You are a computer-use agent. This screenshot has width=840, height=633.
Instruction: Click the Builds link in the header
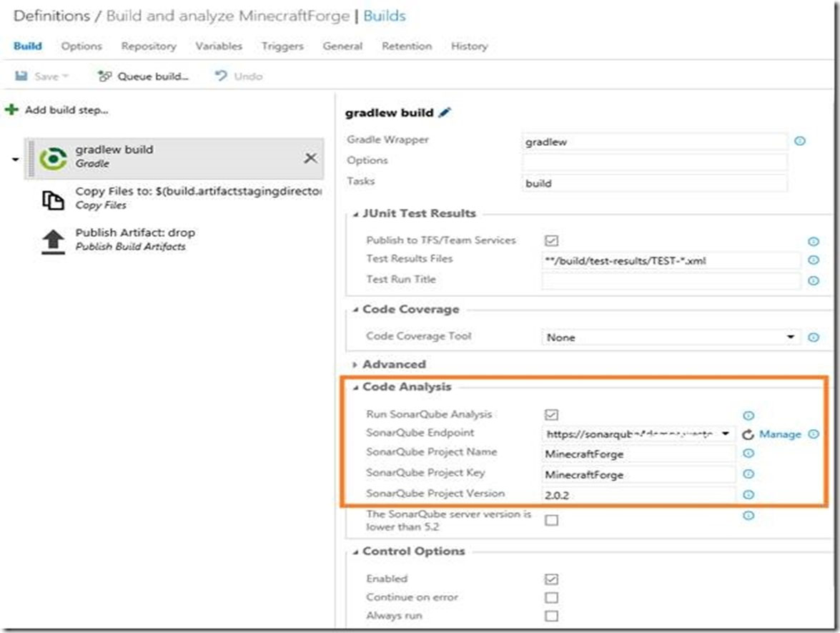(x=385, y=16)
